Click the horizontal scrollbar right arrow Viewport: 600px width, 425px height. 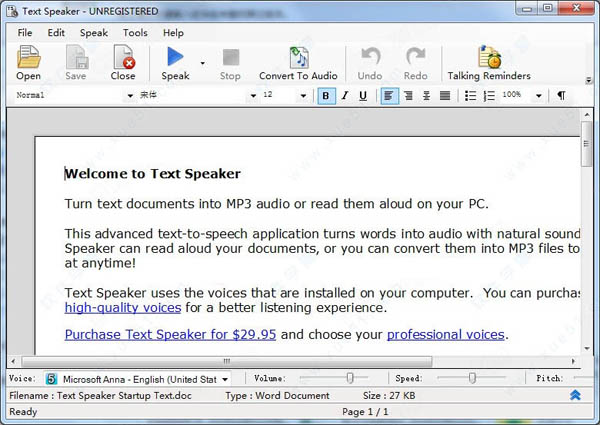pos(573,361)
